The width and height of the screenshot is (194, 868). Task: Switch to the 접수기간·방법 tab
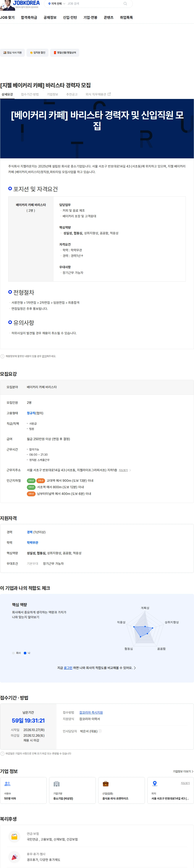coord(30,94)
